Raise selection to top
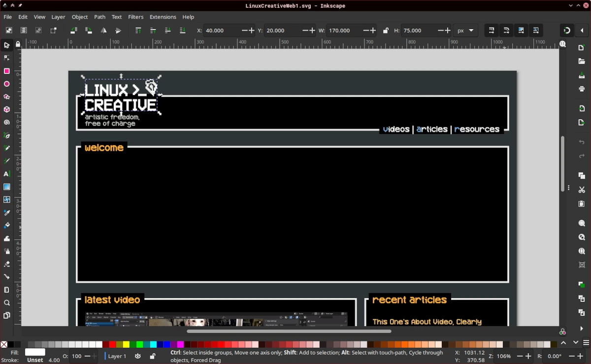This screenshot has height=364, width=591. tap(138, 31)
